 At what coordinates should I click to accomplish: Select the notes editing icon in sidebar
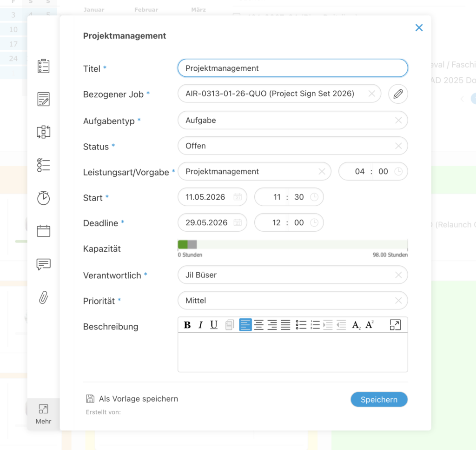click(x=43, y=99)
